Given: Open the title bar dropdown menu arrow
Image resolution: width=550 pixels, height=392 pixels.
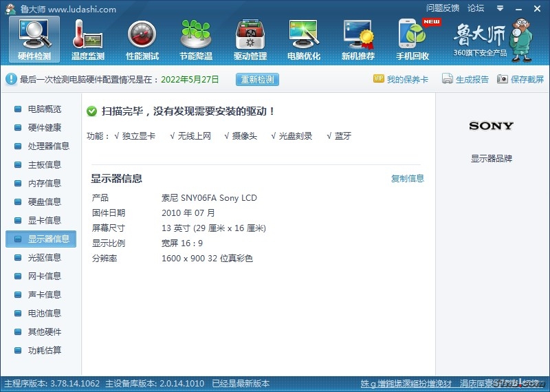Looking at the screenshot, I should pos(500,8).
